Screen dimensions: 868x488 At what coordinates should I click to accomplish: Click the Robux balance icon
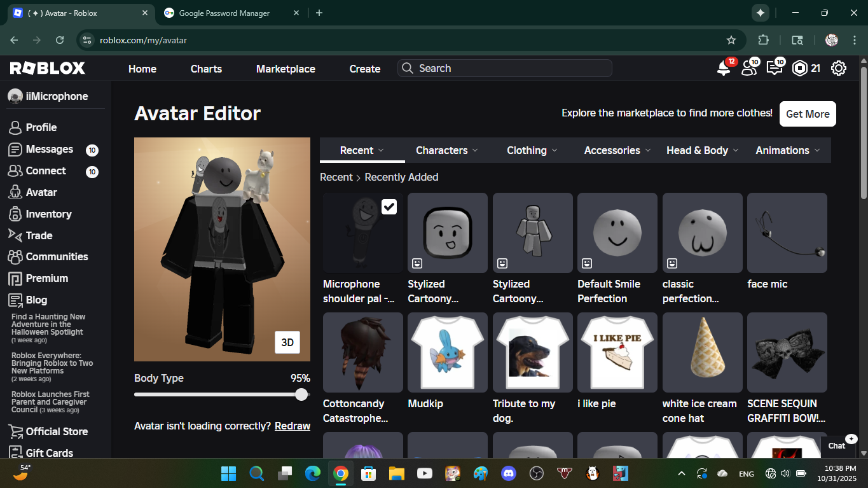tap(799, 69)
